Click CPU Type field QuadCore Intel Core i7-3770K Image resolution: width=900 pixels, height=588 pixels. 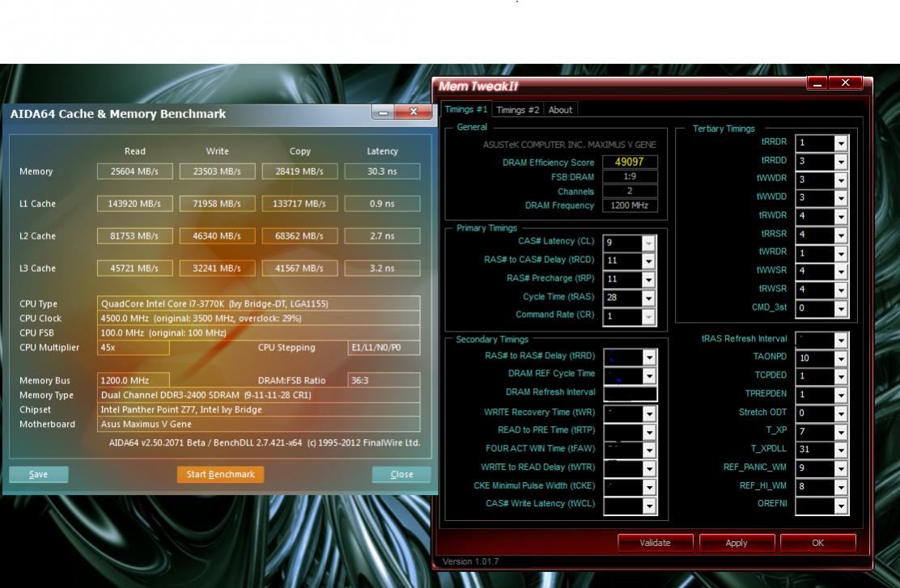tap(259, 303)
